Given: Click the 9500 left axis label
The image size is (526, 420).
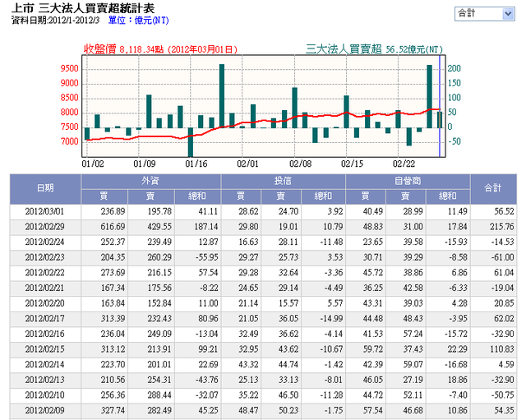Looking at the screenshot, I should pos(69,69).
